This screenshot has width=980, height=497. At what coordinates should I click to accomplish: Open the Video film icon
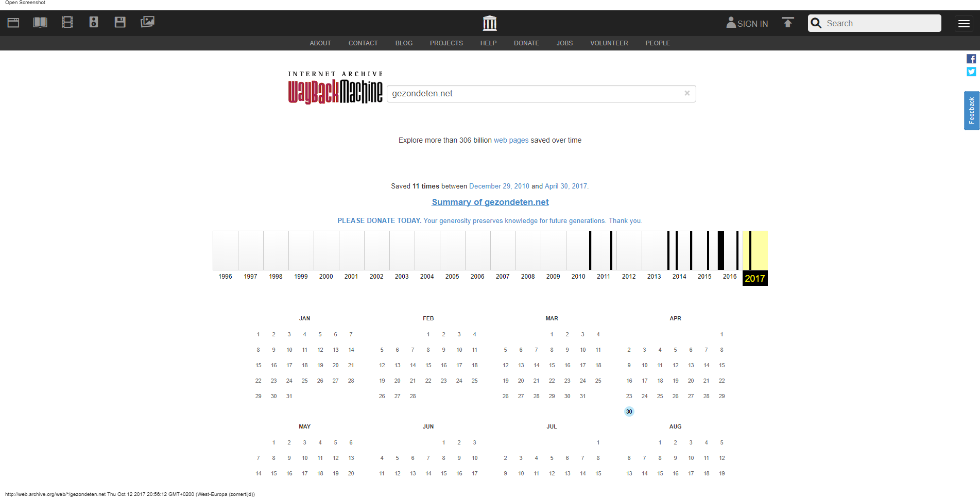pos(67,22)
